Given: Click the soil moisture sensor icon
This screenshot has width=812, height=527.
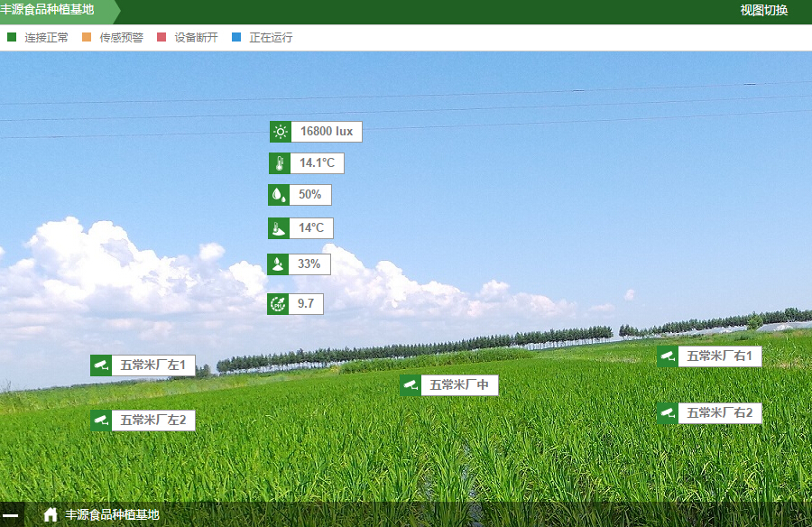Looking at the screenshot, I should coord(278,264).
